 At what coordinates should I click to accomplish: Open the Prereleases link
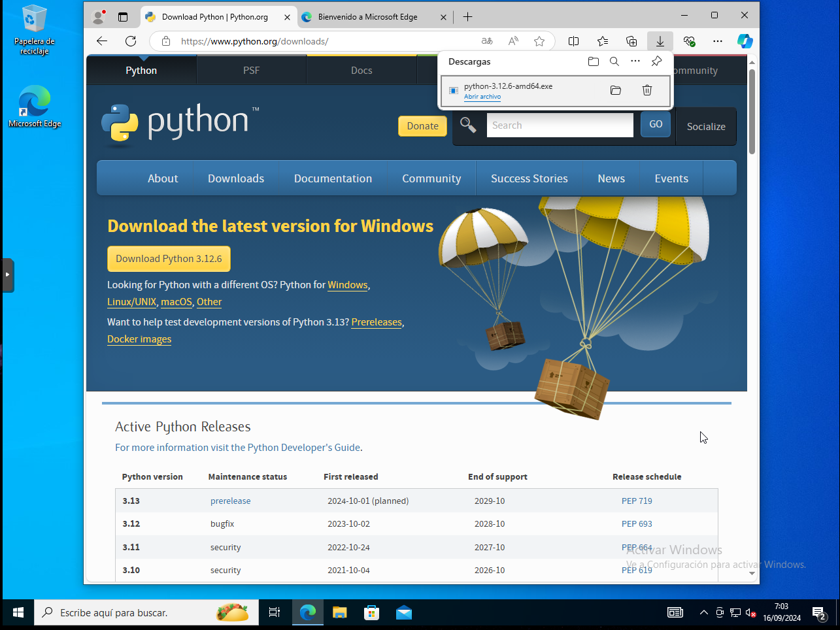(x=377, y=322)
